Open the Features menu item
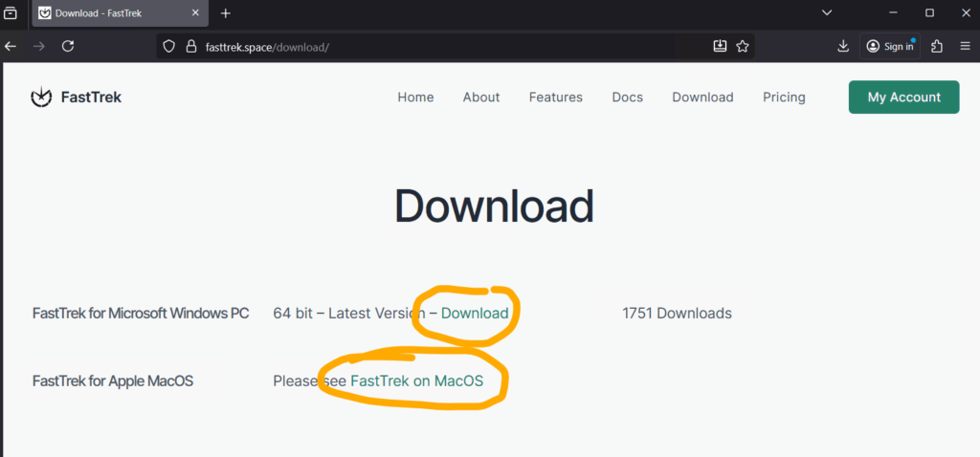The image size is (980, 457). [555, 97]
